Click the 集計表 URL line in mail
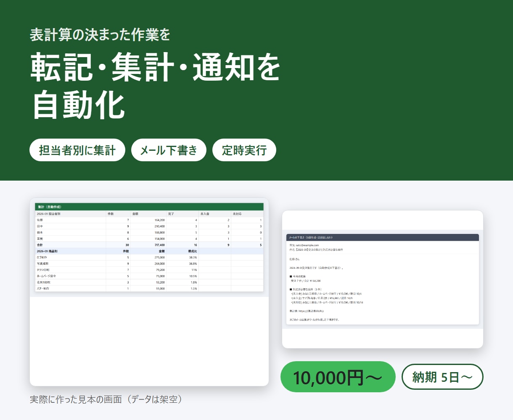Screen dimensions: 513x420 click(307, 311)
